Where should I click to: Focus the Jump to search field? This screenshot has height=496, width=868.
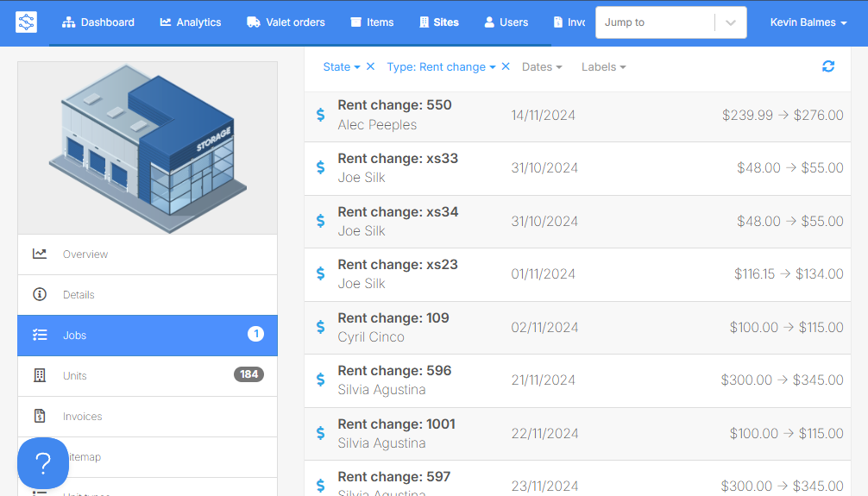tap(655, 22)
